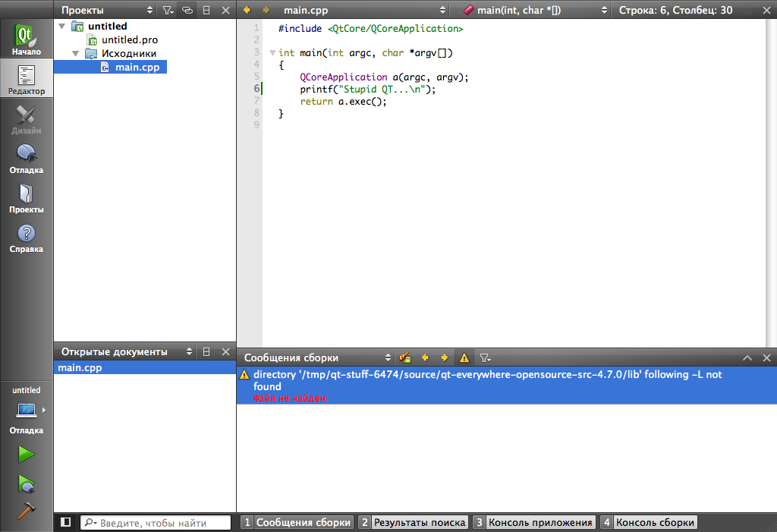Split the Проекты sidebar panel
777x532 pixels.
pyautogui.click(x=206, y=10)
